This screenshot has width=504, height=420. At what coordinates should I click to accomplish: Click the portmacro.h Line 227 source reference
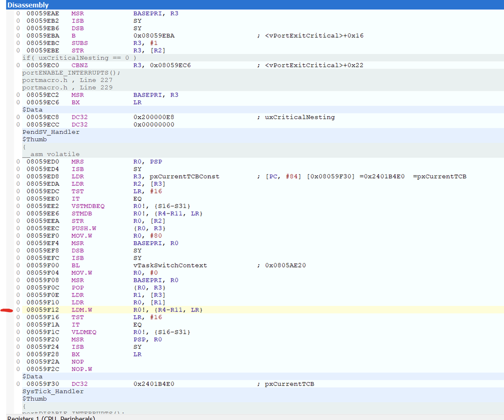[x=67, y=80]
